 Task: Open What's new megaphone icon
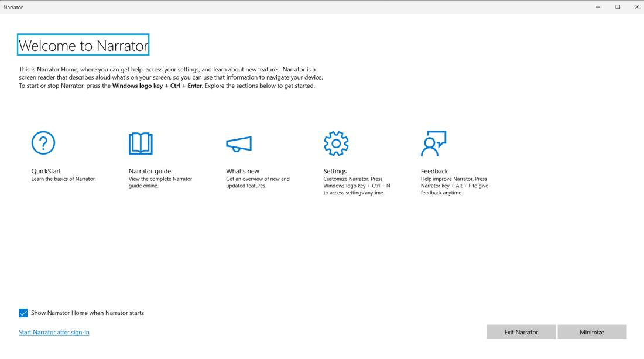239,143
